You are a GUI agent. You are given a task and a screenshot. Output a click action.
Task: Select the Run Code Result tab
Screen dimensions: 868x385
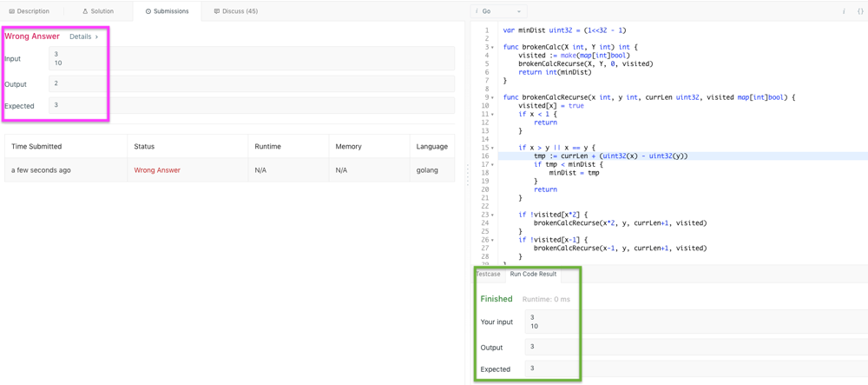[x=533, y=274]
